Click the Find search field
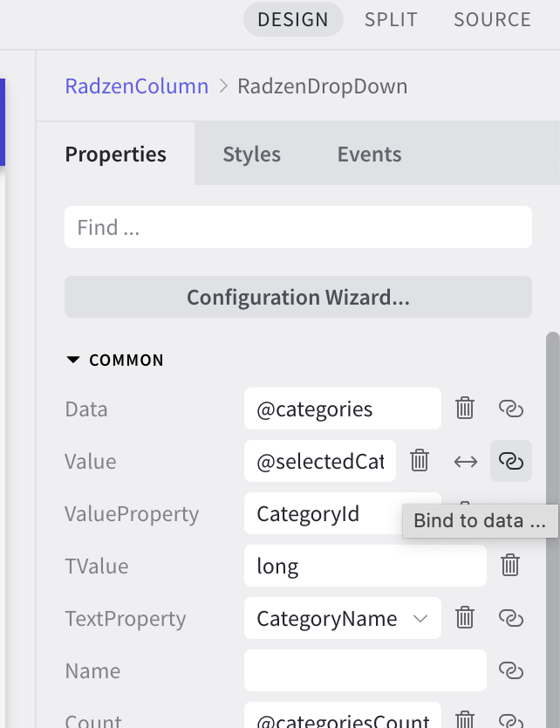 pyautogui.click(x=297, y=227)
